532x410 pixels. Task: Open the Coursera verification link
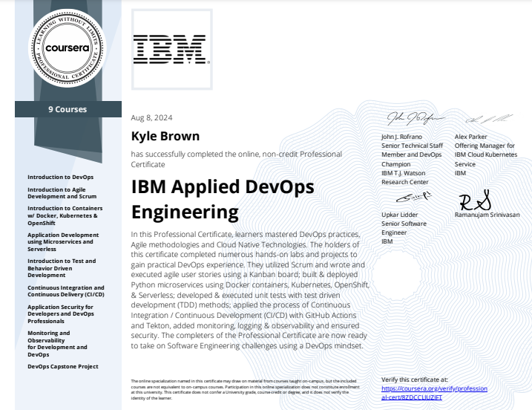434,393
